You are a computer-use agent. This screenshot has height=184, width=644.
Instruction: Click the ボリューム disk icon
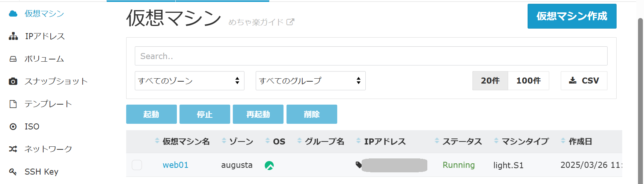click(x=13, y=59)
